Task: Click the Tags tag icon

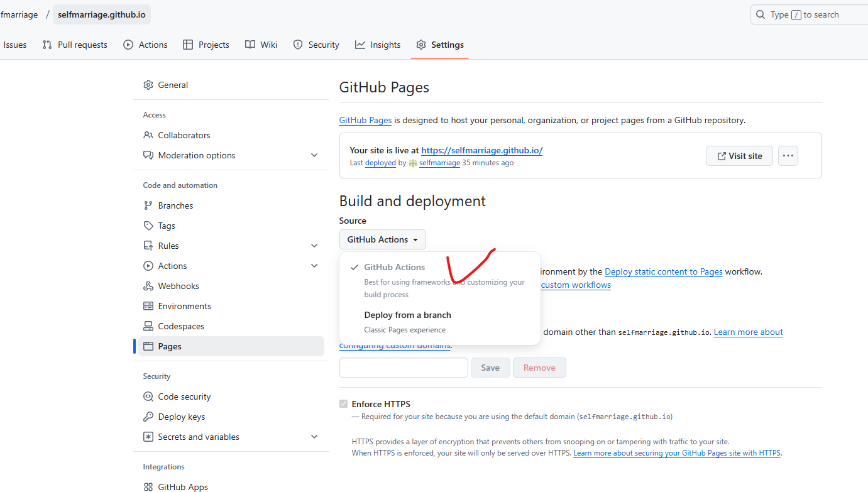Action: pyautogui.click(x=148, y=226)
